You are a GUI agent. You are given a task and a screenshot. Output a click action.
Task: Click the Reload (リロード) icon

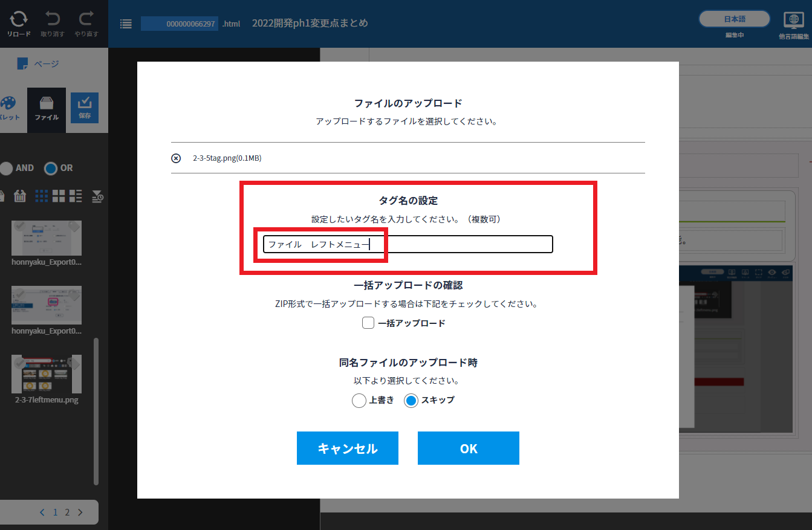click(19, 23)
